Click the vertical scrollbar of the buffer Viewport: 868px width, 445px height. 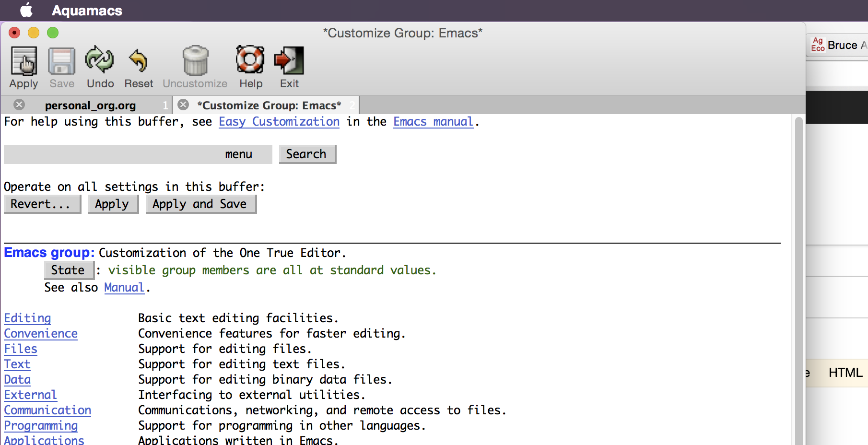tap(798, 280)
